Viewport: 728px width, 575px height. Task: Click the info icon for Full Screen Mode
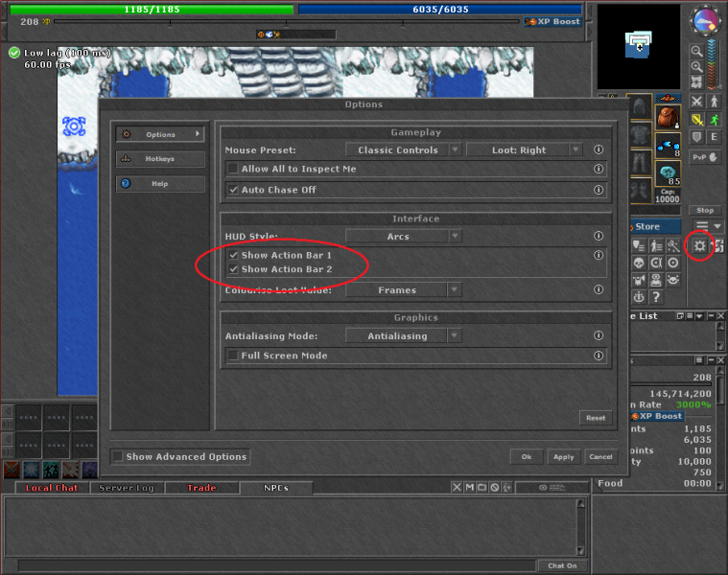tap(599, 356)
